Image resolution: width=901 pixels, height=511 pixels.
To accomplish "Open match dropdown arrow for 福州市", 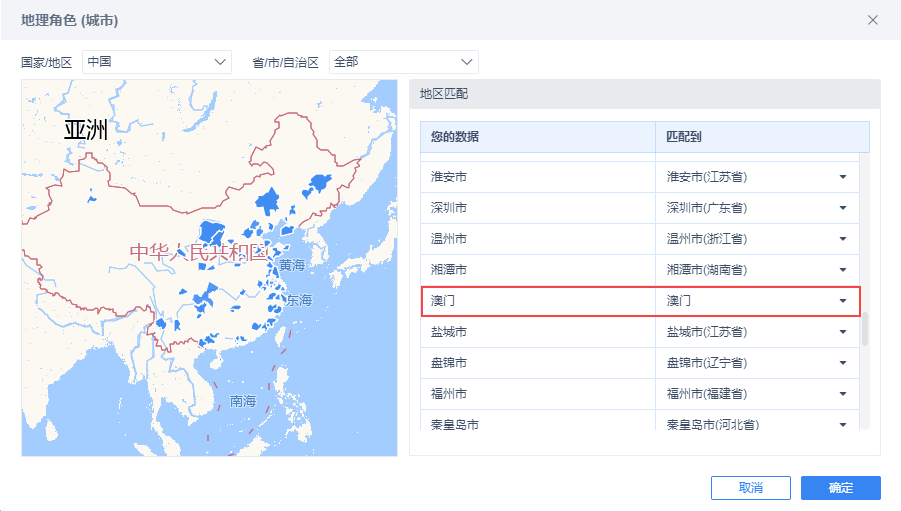I will coord(842,394).
